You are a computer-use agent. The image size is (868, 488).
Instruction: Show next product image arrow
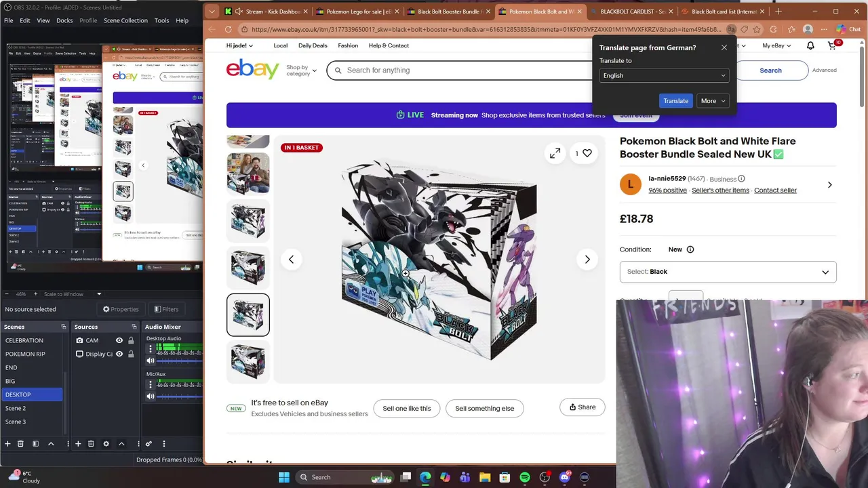pyautogui.click(x=587, y=260)
